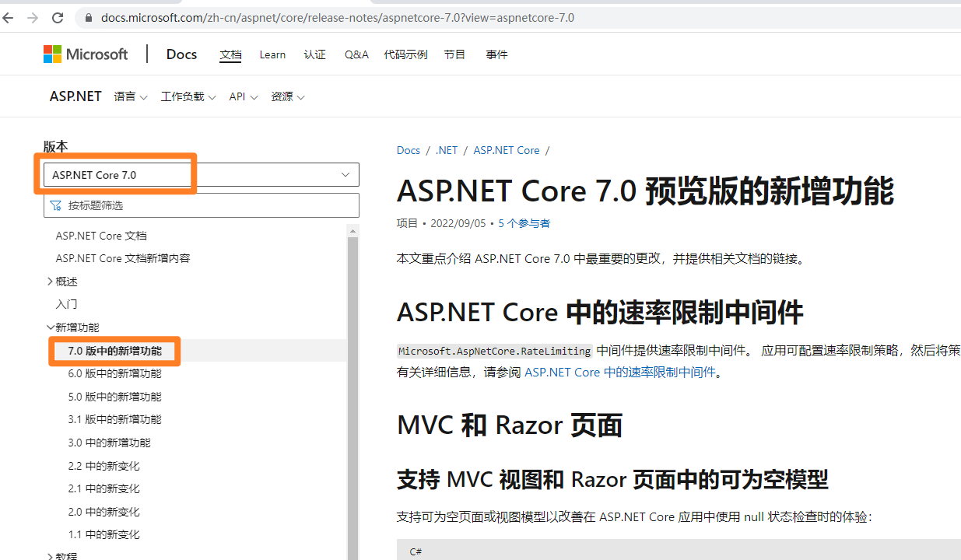Click the sidebar vertical scrollbar
This screenshot has width=961, height=560.
tap(353, 398)
